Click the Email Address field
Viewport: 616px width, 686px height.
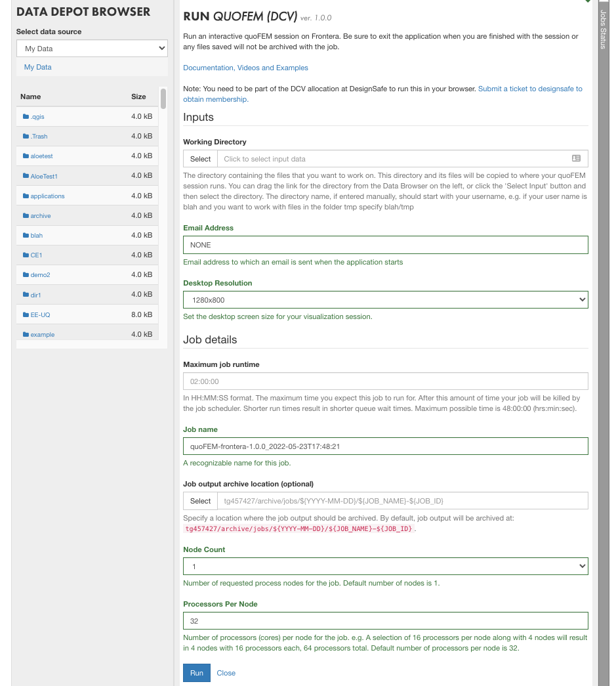[x=385, y=245]
